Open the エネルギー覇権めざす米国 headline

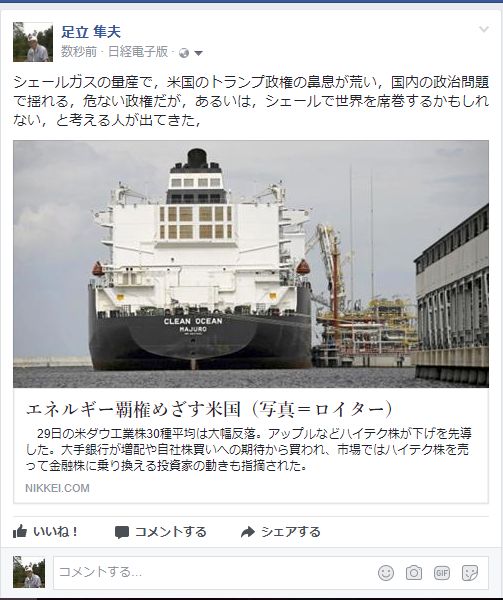pyautogui.click(x=210, y=409)
